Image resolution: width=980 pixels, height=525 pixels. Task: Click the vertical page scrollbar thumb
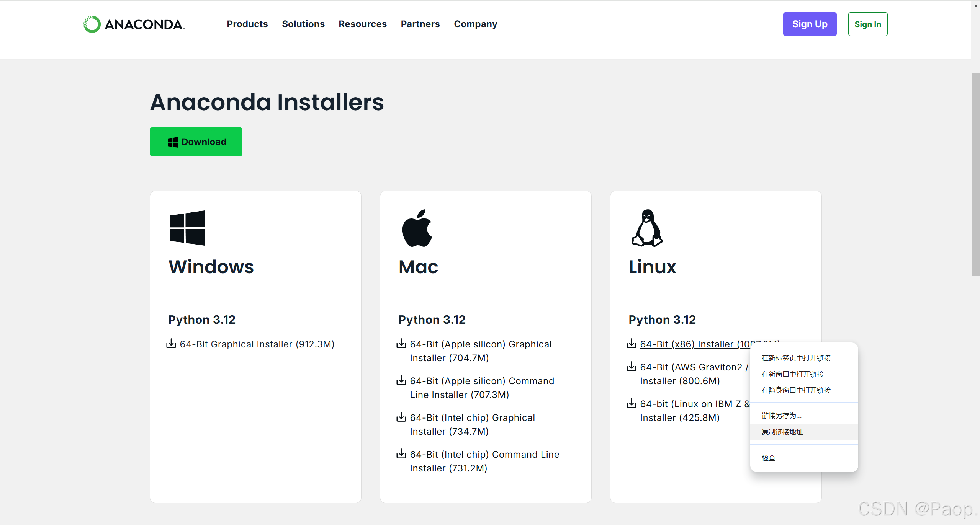975,174
